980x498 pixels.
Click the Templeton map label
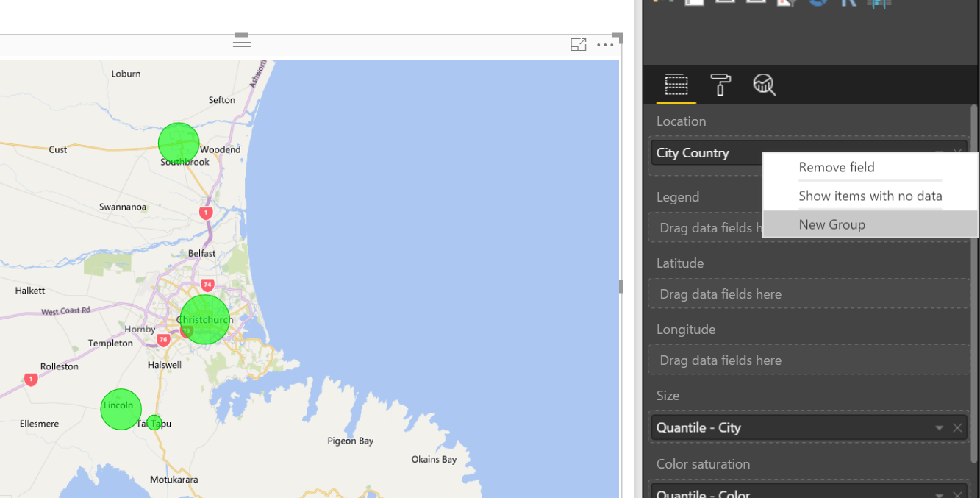click(110, 344)
